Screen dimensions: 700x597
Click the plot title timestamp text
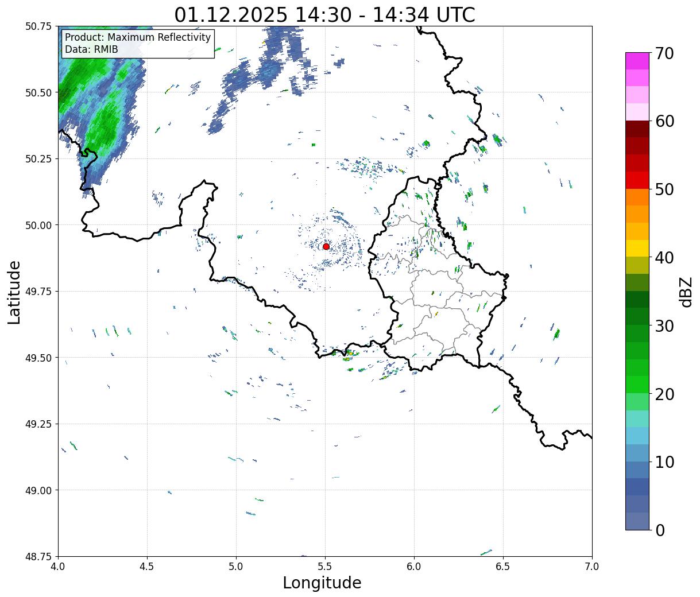click(x=325, y=14)
